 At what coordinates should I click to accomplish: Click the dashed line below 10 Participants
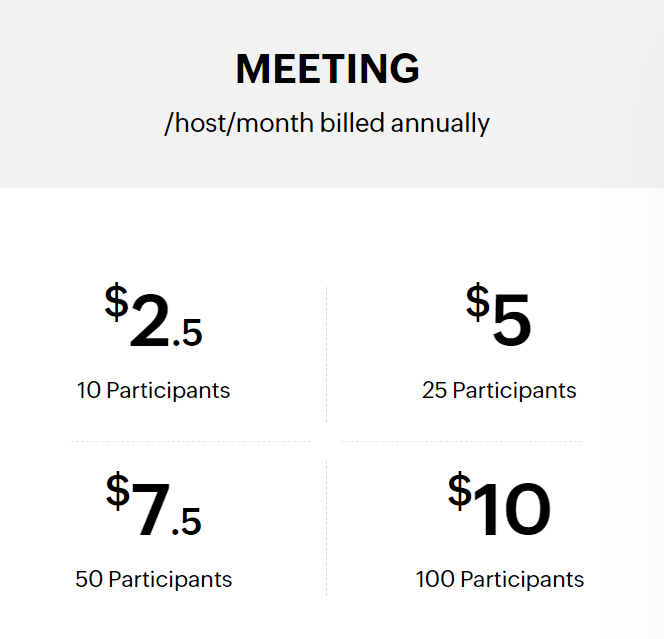pos(191,441)
